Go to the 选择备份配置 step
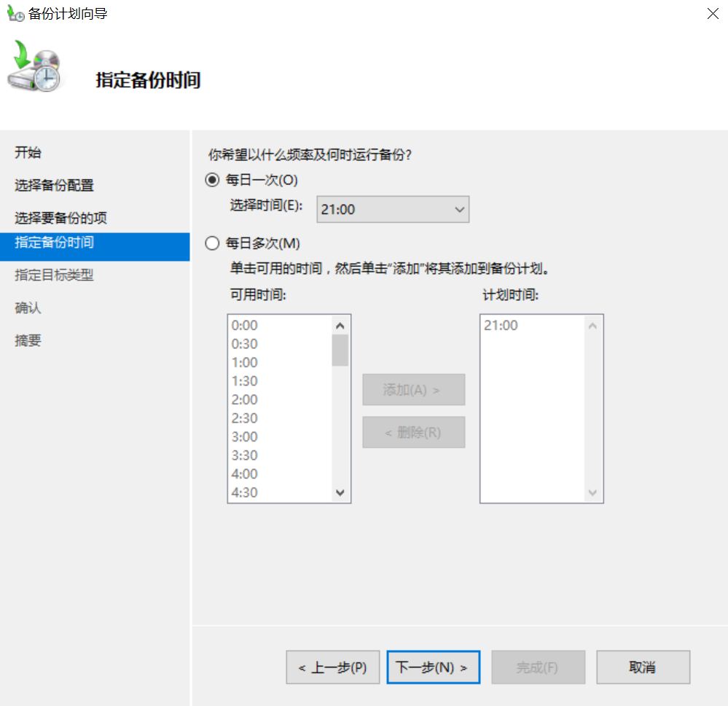This screenshot has width=728, height=706. (x=55, y=185)
